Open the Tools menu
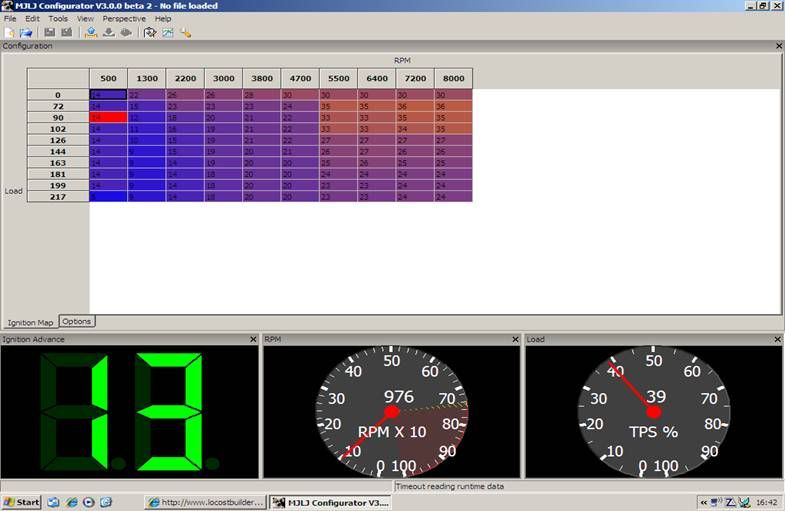This screenshot has width=785, height=511. click(x=58, y=19)
